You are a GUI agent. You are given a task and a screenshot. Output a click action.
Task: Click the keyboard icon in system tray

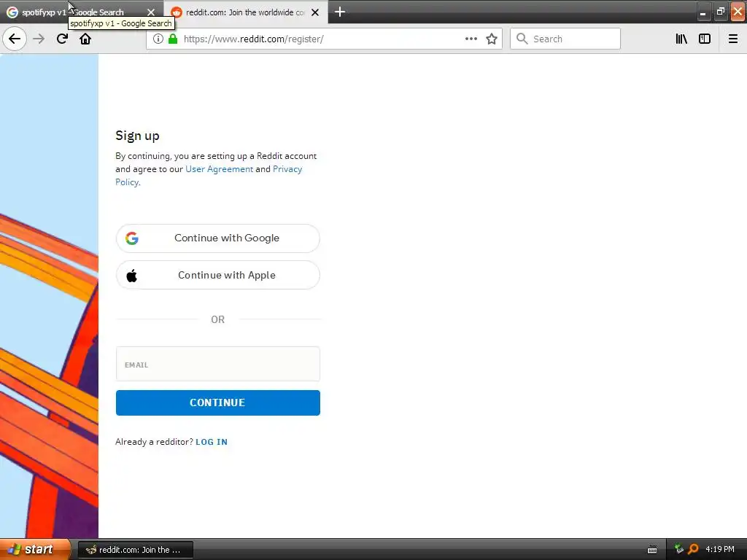tap(652, 550)
